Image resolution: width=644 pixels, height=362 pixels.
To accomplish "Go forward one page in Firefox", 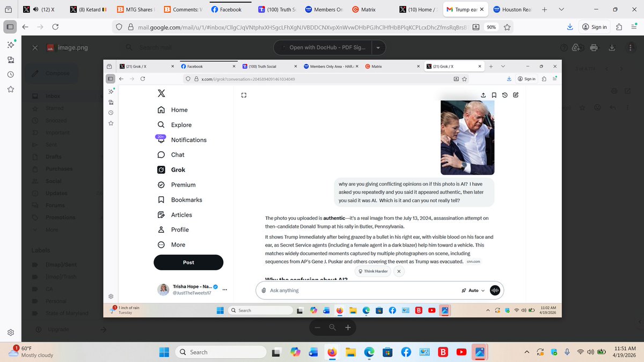I will click(40, 27).
